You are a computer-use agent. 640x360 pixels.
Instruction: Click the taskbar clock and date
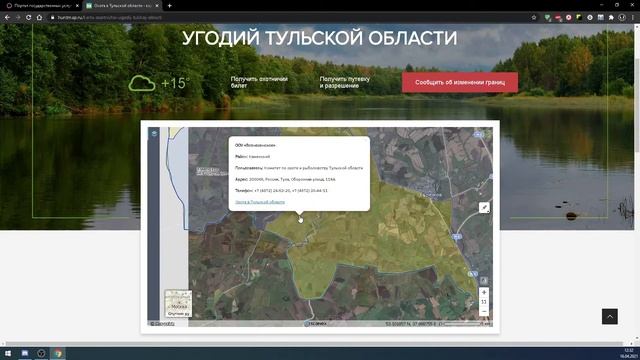[629, 353]
